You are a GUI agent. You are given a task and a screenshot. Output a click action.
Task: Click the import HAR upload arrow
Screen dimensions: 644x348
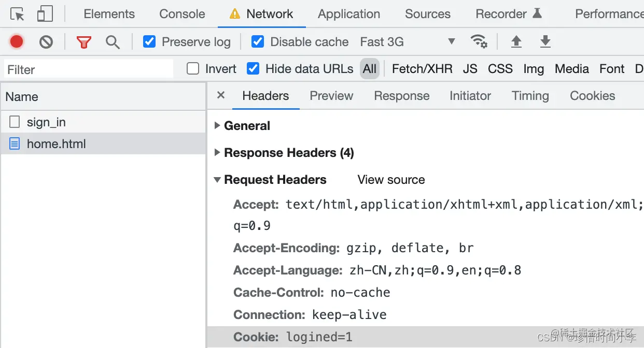click(x=516, y=41)
